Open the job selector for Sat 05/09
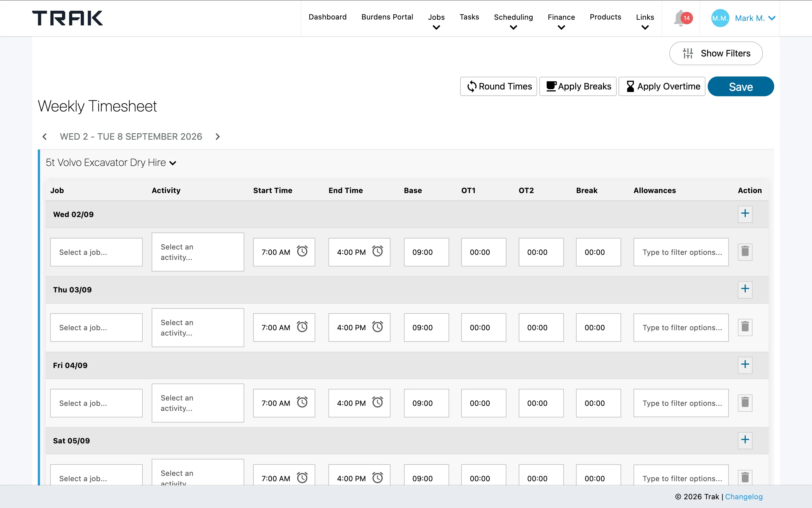 [96, 475]
